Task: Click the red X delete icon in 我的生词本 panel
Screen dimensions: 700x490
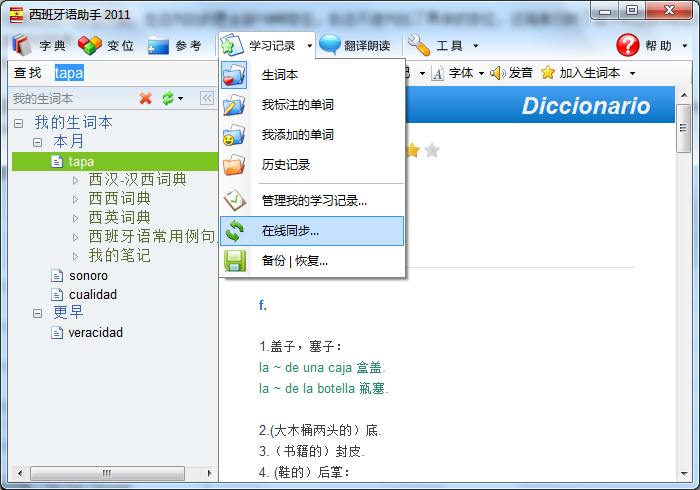Action: [146, 98]
